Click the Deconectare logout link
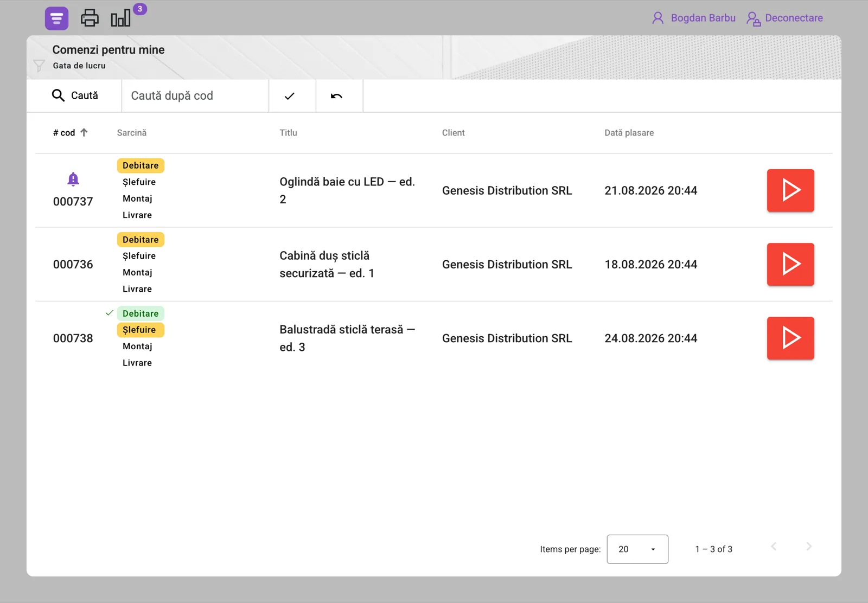 point(794,18)
